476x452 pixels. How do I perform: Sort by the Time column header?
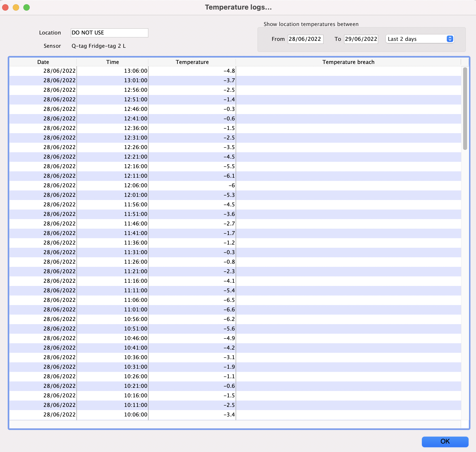(112, 62)
